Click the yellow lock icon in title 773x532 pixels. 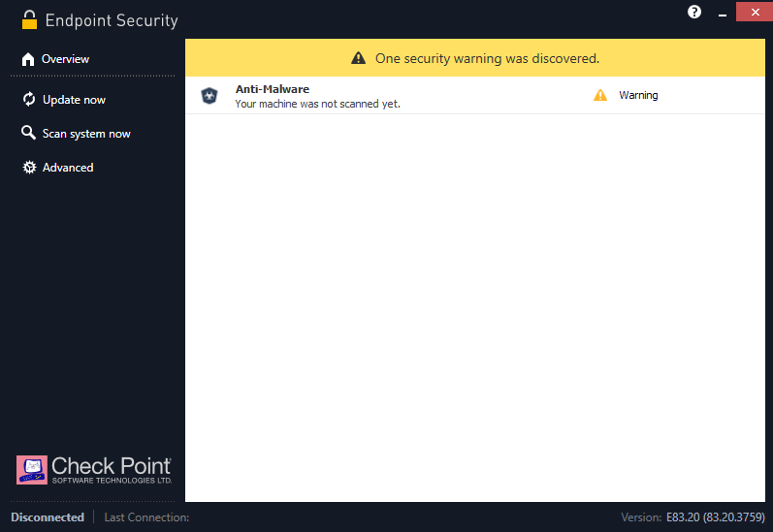29,19
